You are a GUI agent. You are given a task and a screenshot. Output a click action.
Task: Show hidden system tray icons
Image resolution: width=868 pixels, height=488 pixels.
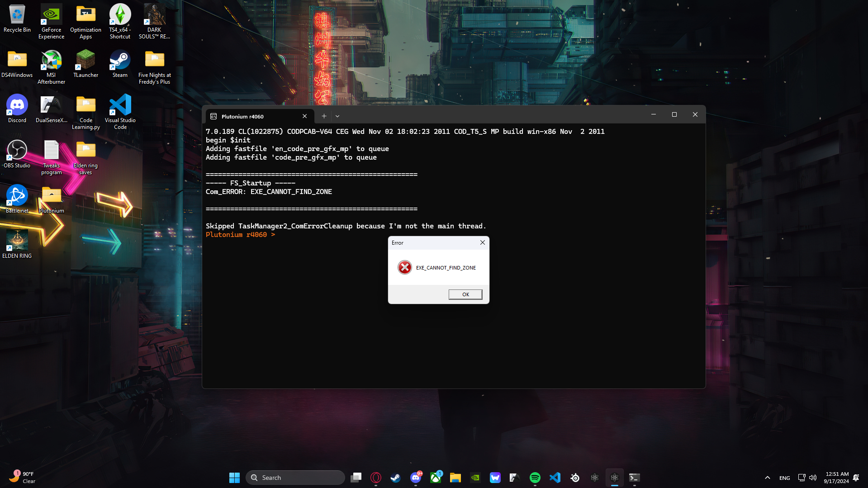(768, 478)
